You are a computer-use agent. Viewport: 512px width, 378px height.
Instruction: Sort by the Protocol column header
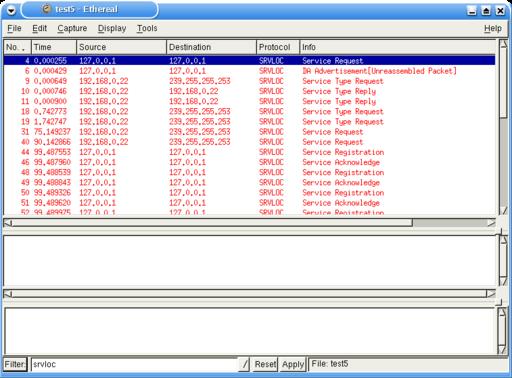278,47
